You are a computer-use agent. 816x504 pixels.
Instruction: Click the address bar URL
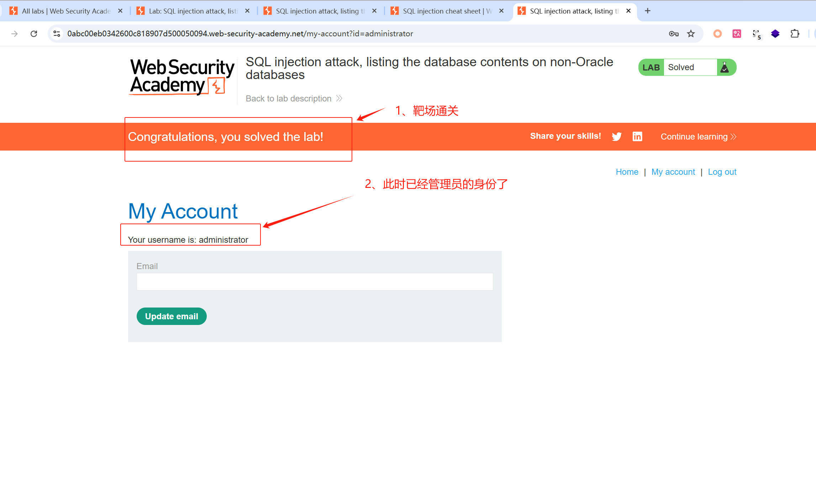point(240,34)
